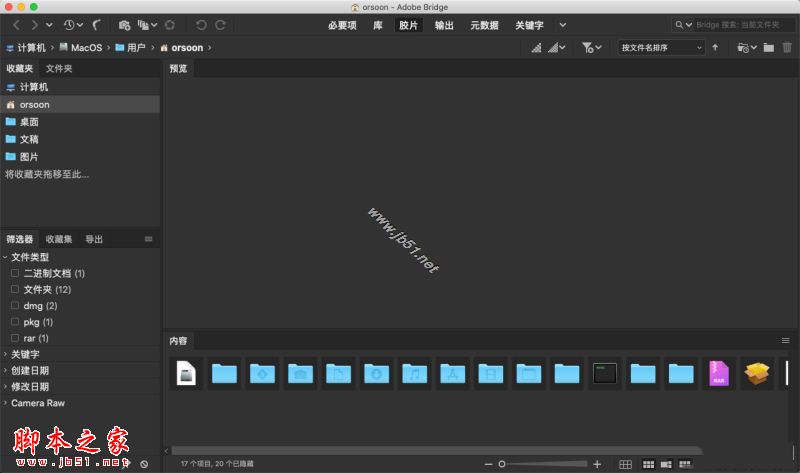Image resolution: width=800 pixels, height=473 pixels.
Task: Select orsoon in favorites
Action: (x=80, y=105)
